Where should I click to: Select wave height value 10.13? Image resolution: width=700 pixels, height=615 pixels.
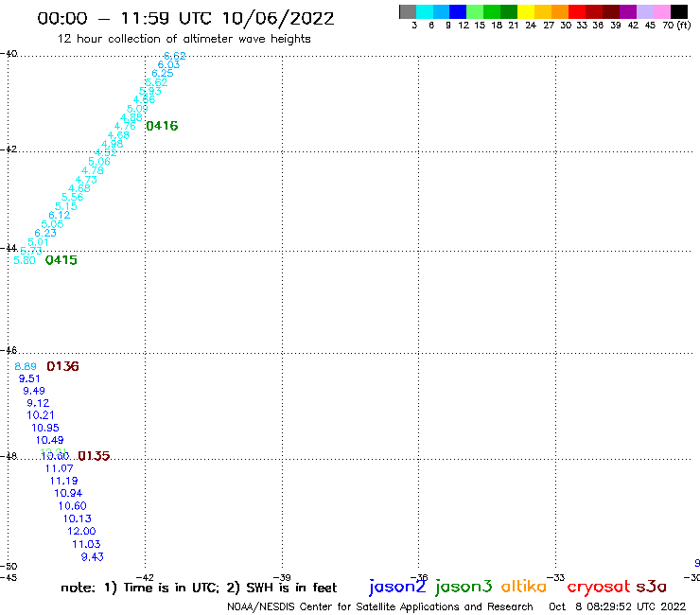pos(78,519)
